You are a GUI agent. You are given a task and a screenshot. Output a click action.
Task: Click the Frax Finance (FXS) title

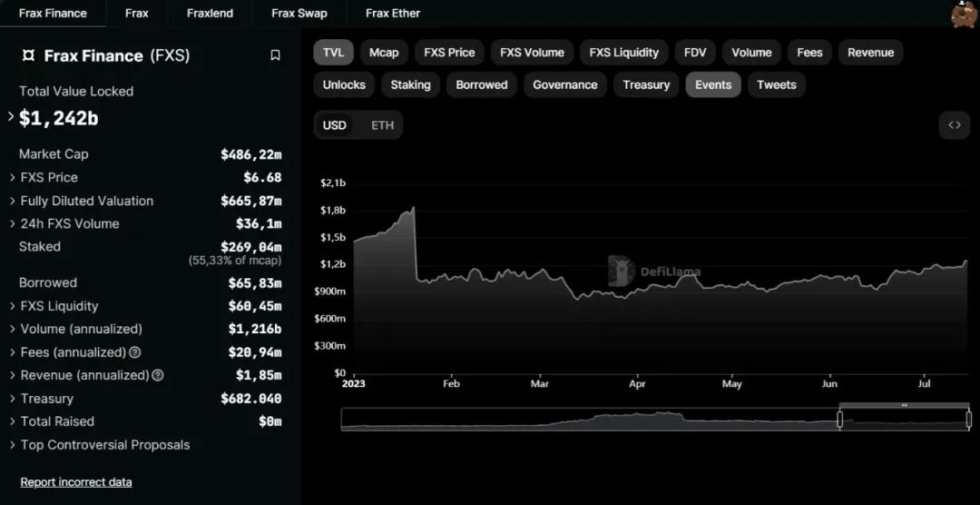point(117,55)
